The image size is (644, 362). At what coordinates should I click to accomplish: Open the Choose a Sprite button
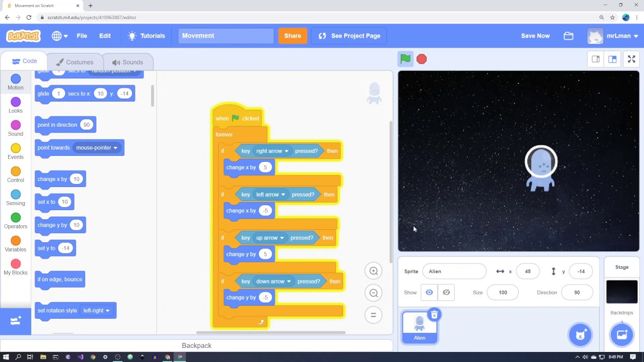pos(580,334)
